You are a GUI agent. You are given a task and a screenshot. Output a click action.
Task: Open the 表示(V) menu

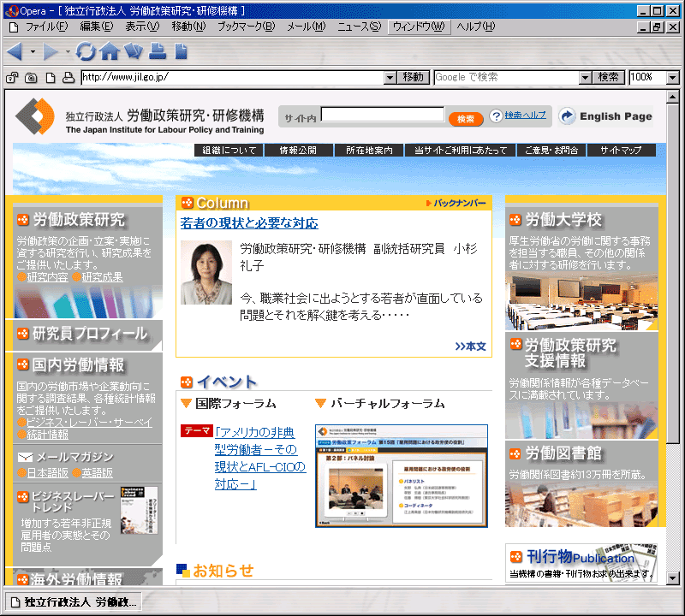pos(142,27)
